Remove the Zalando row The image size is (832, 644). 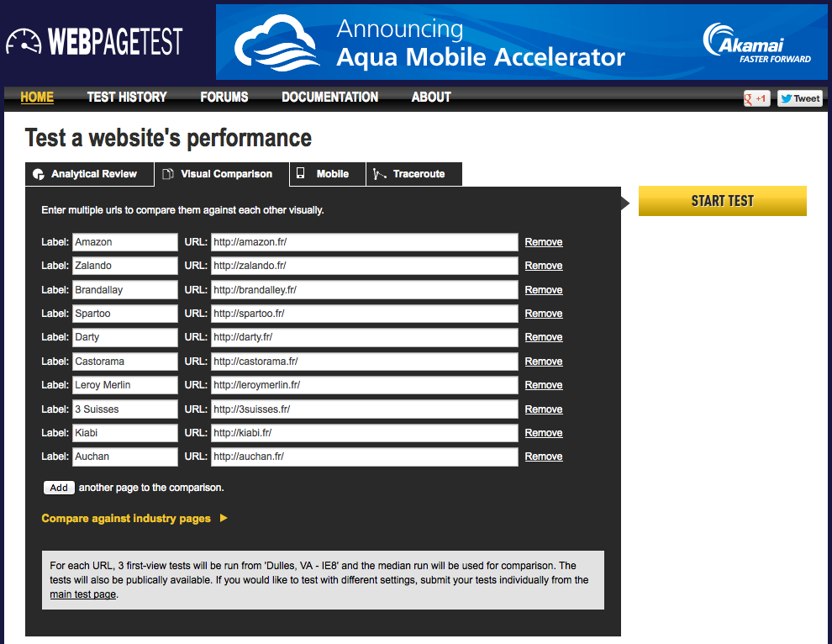pos(544,266)
